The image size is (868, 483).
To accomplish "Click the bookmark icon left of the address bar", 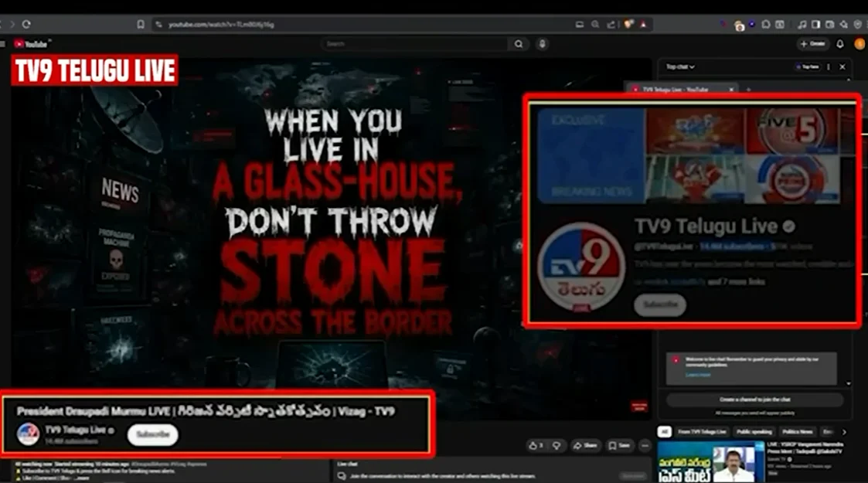I will pyautogui.click(x=141, y=25).
